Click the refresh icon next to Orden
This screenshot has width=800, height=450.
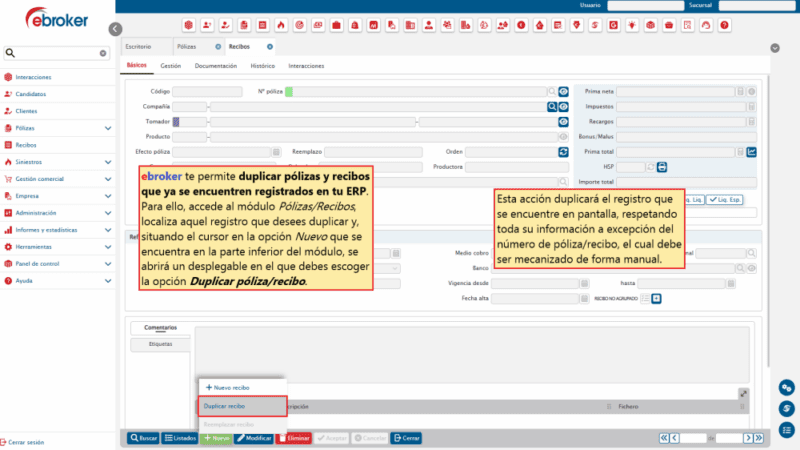tap(563, 152)
